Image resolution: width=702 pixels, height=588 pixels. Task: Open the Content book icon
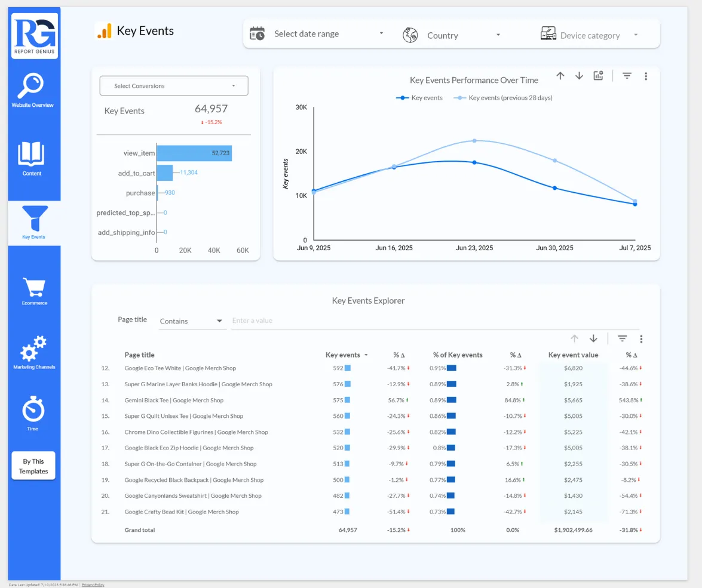click(x=31, y=154)
